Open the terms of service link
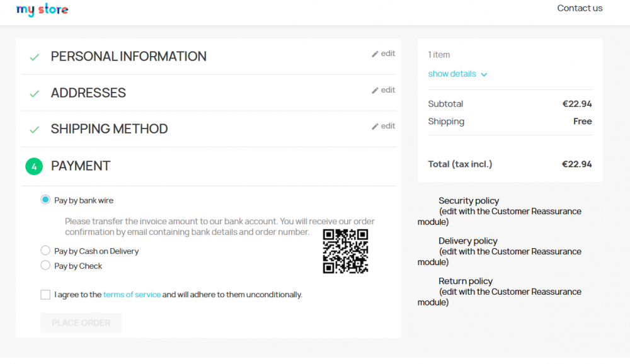This screenshot has width=630, height=364. 132,294
